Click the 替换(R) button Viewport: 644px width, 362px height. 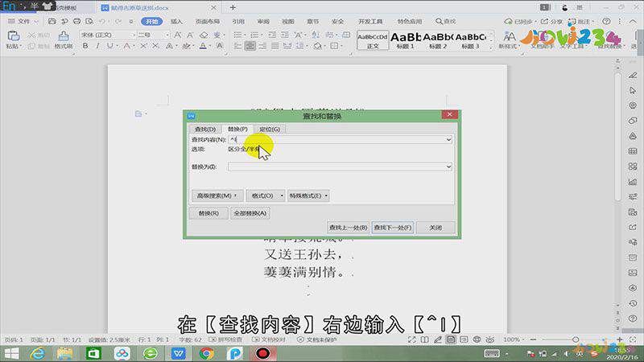[208, 213]
